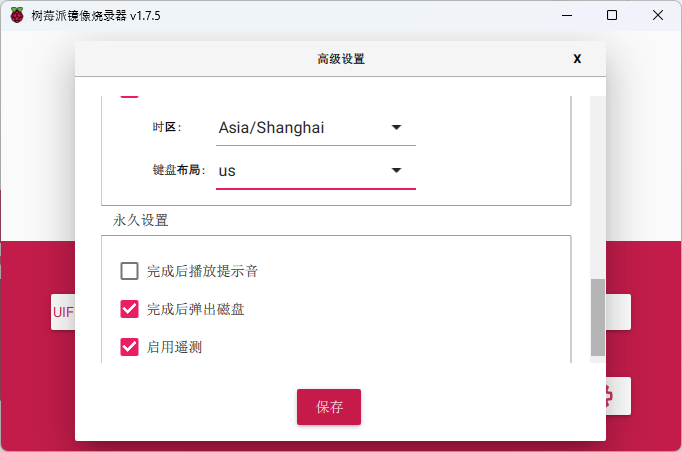The image size is (682, 452).
Task: Disable the 启用遥测 checkbox
Action: click(129, 347)
